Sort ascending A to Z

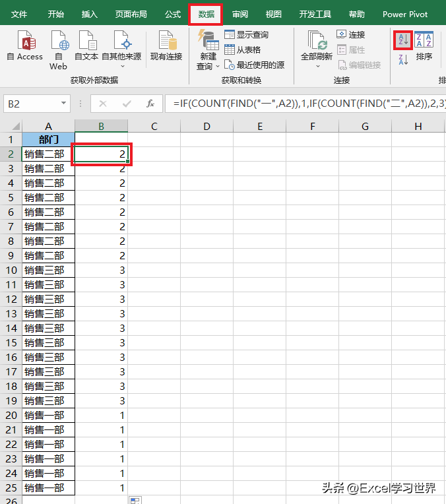click(403, 40)
